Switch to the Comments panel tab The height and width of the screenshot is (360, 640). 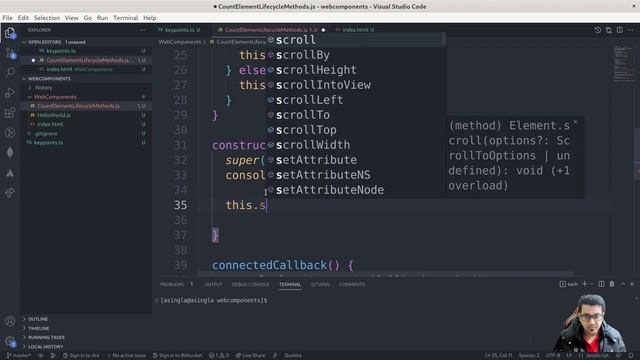click(352, 284)
